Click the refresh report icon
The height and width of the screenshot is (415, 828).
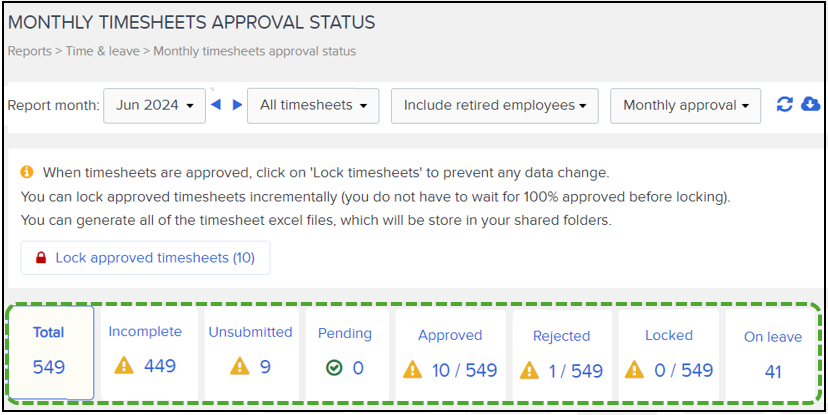pyautogui.click(x=785, y=105)
